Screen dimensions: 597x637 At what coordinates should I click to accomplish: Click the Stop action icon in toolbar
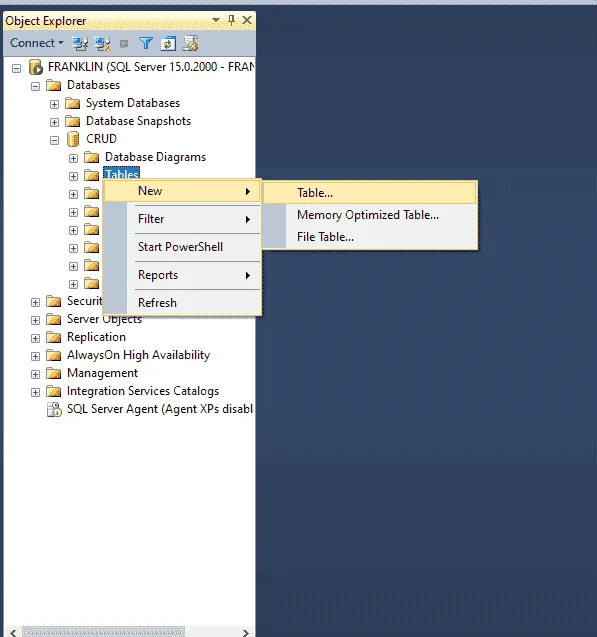coord(124,44)
